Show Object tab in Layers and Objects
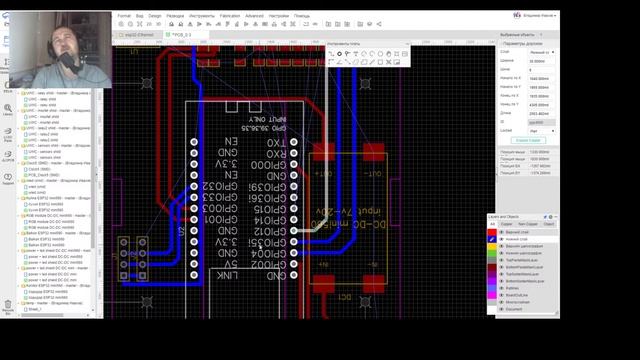 (x=549, y=224)
